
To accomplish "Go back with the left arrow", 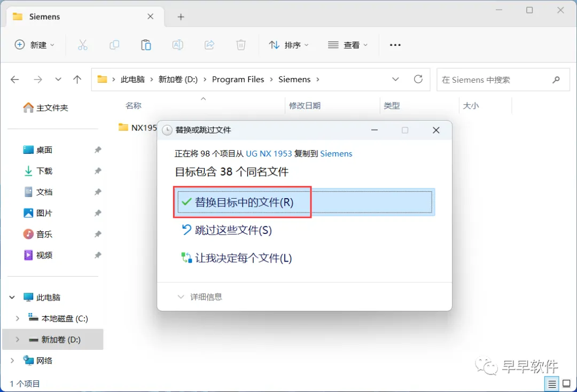I will tap(15, 80).
